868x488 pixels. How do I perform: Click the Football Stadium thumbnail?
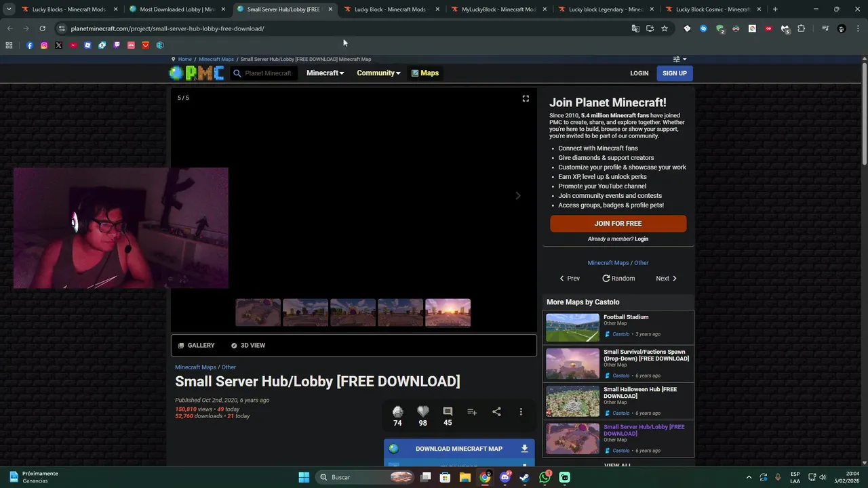click(572, 327)
